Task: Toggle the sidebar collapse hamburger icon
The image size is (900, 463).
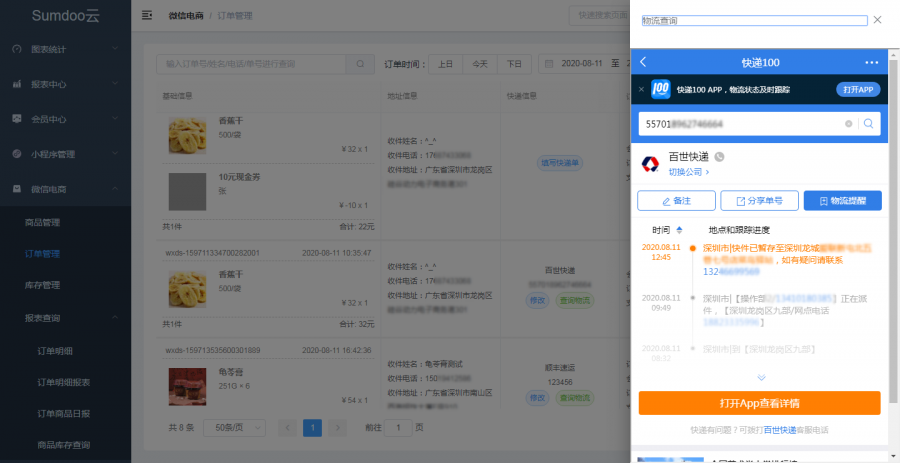Action: (147, 15)
